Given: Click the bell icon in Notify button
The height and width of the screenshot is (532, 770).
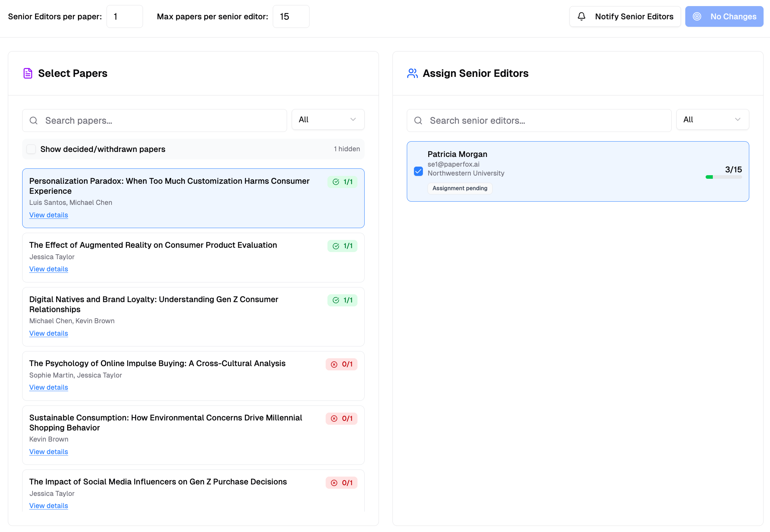Looking at the screenshot, I should tap(581, 16).
